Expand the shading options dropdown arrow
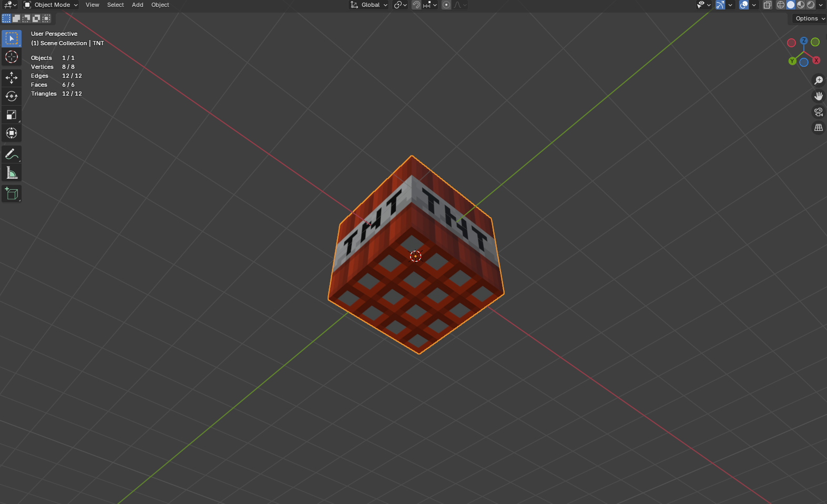827x504 pixels. [821, 5]
